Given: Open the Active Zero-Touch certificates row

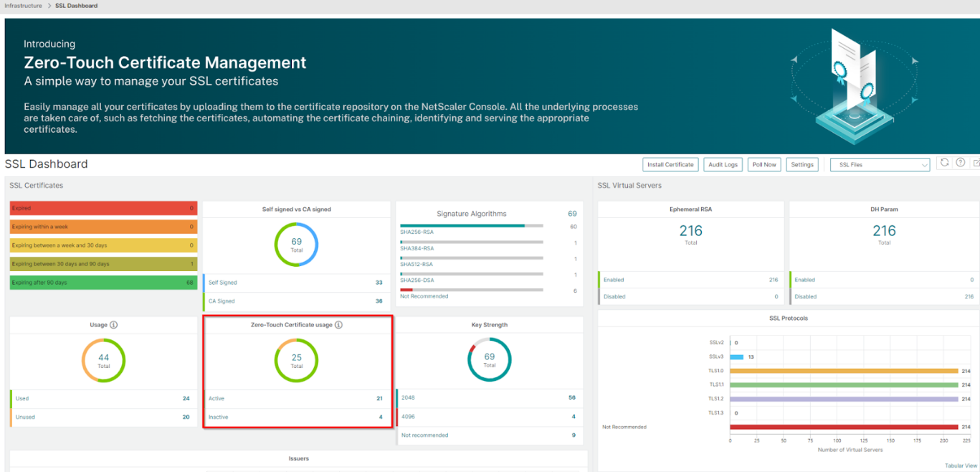Looking at the screenshot, I should tap(296, 398).
